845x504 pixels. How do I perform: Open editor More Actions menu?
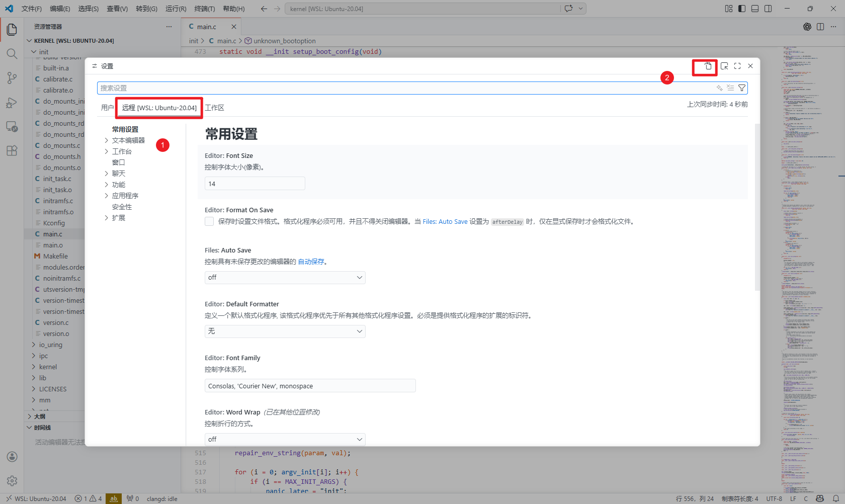[833, 27]
